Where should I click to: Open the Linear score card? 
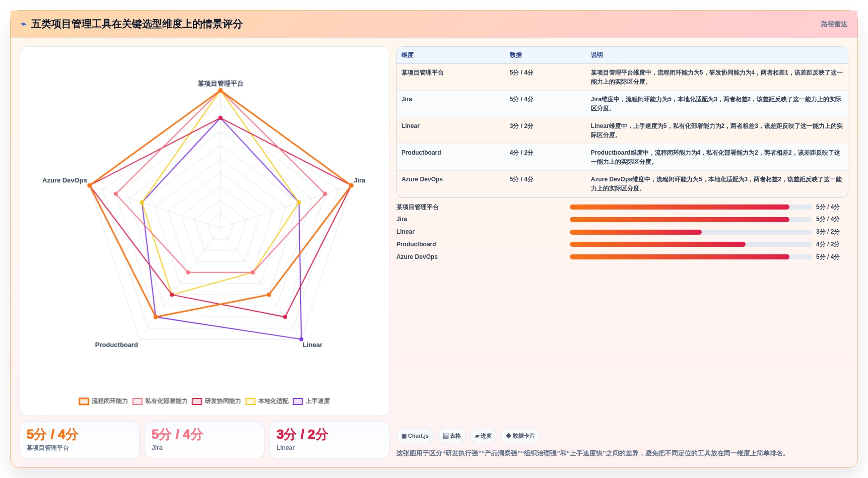[329, 440]
